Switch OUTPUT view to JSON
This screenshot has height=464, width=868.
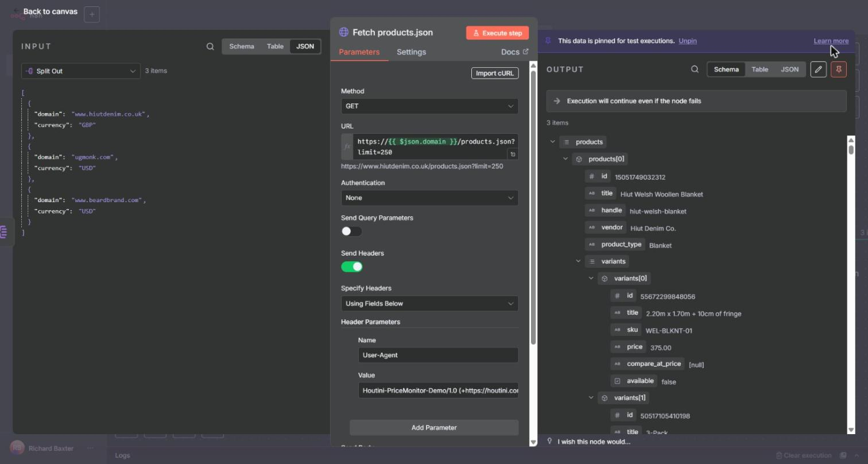pos(789,69)
